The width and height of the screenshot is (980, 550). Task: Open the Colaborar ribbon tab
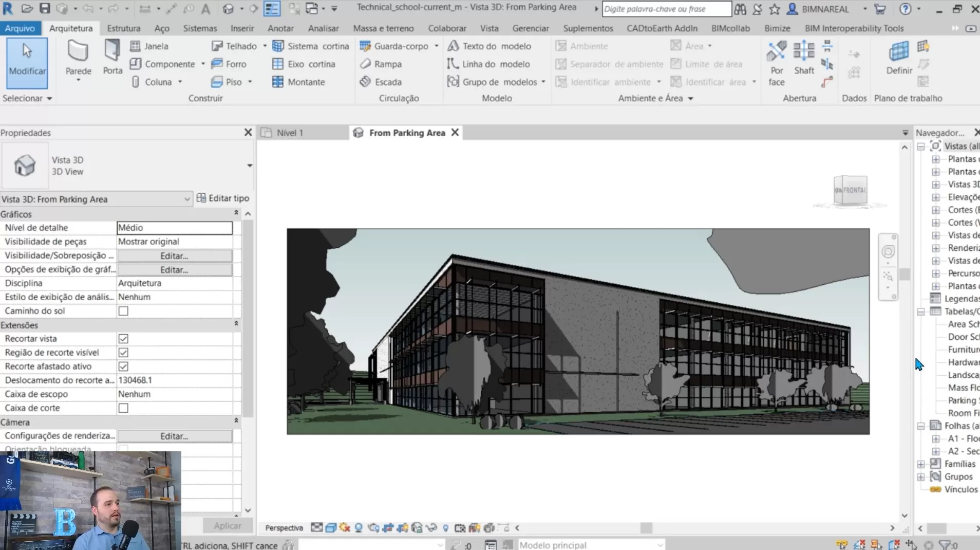pyautogui.click(x=447, y=28)
